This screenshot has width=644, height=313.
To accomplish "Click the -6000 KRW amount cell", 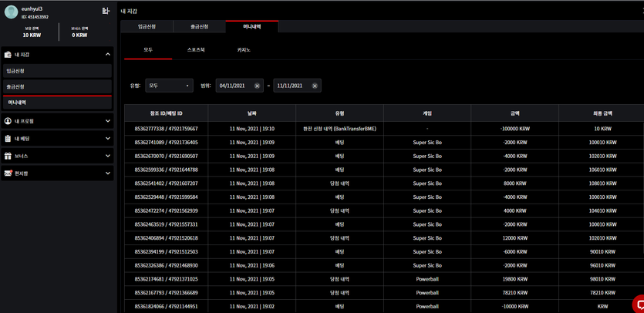I will point(514,252).
